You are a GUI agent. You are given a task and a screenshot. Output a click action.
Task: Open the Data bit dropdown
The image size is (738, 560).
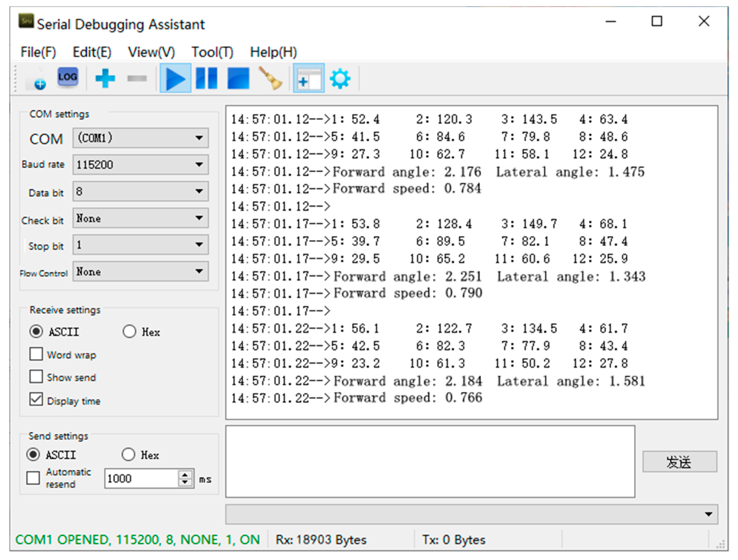(141, 191)
